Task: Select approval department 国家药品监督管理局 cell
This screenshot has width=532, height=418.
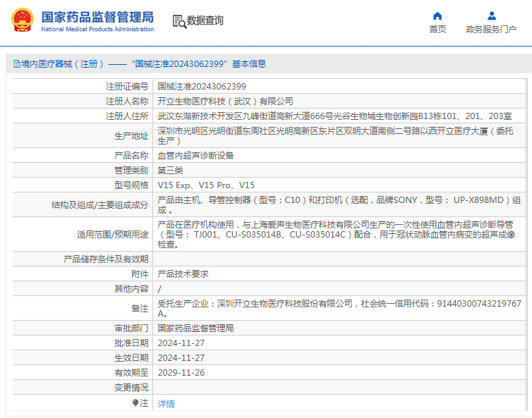Action: 339,328
